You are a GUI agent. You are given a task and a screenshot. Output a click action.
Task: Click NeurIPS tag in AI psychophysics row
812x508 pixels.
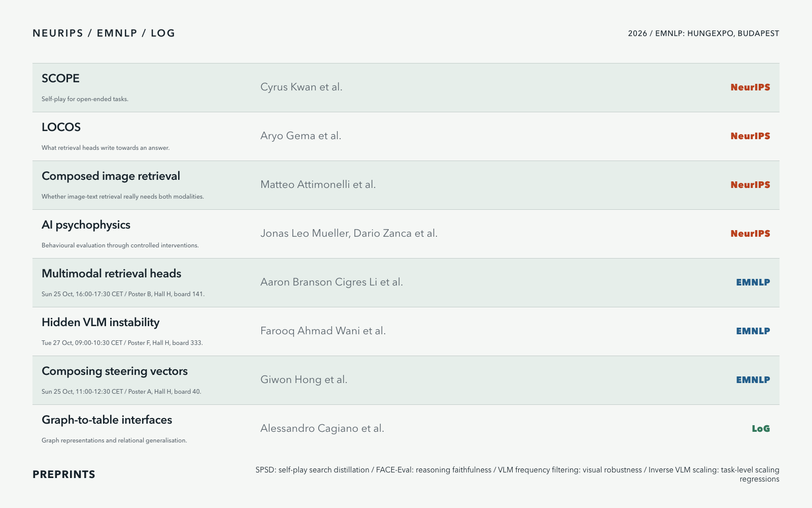(x=750, y=234)
